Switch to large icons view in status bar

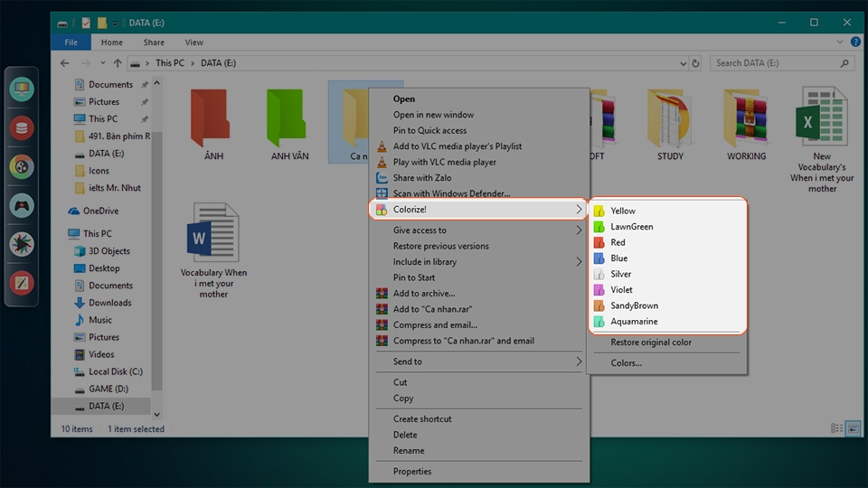(x=853, y=428)
